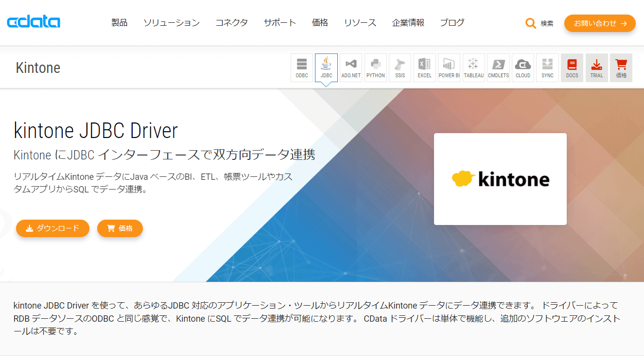
Task: Open the ソリューション menu
Action: click(x=172, y=22)
